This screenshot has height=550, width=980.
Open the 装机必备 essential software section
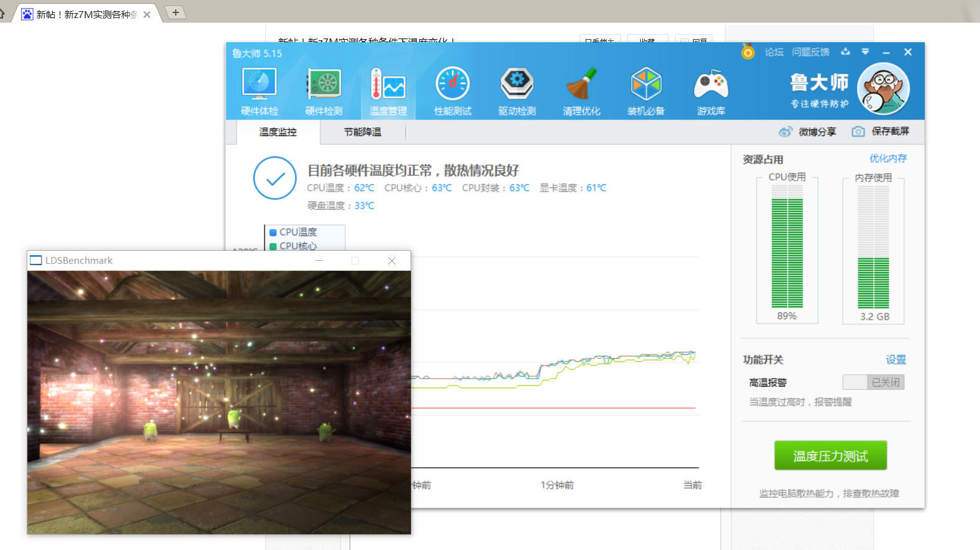point(646,92)
